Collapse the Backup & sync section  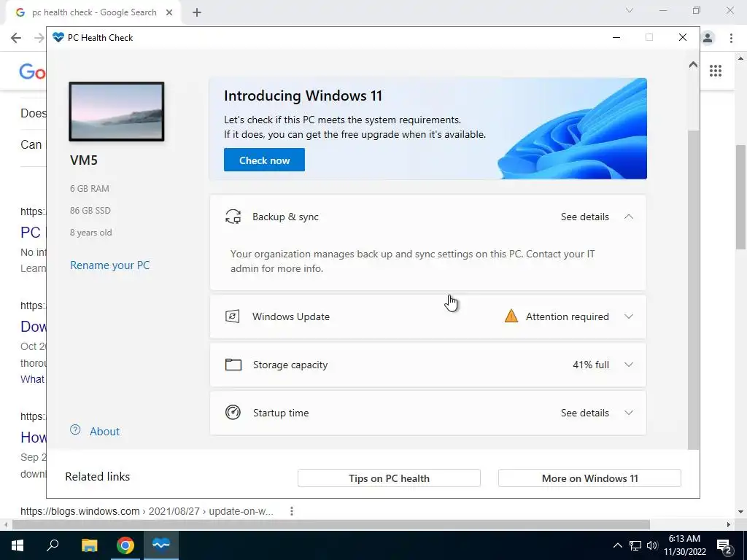coord(629,217)
